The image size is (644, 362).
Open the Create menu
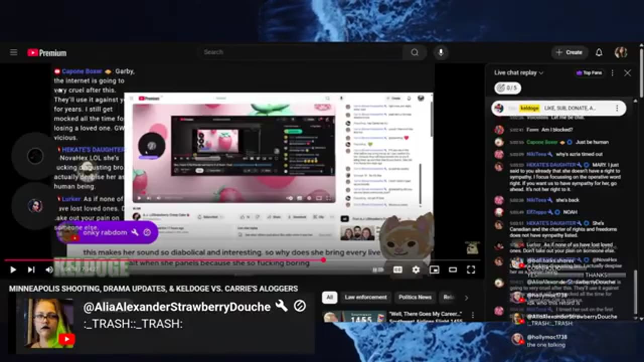tap(569, 52)
